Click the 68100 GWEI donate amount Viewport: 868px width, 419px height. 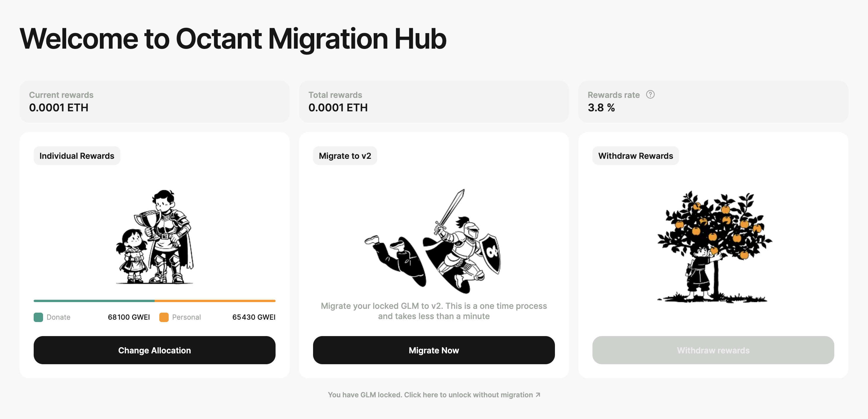129,317
